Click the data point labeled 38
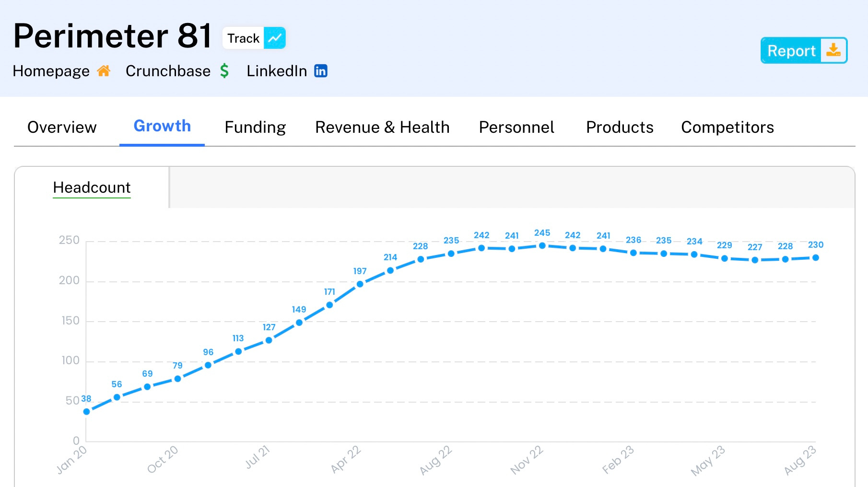868x487 pixels. tap(87, 411)
